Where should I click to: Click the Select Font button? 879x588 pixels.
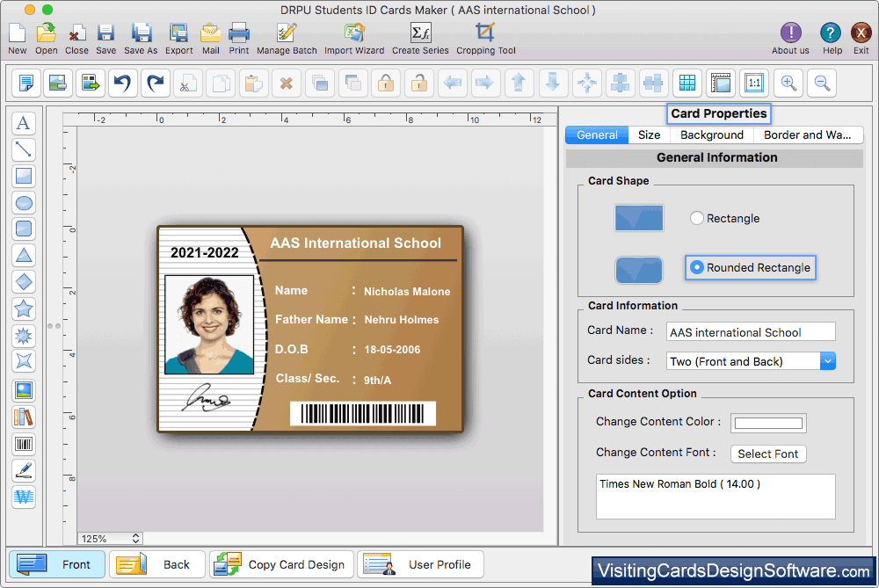768,454
